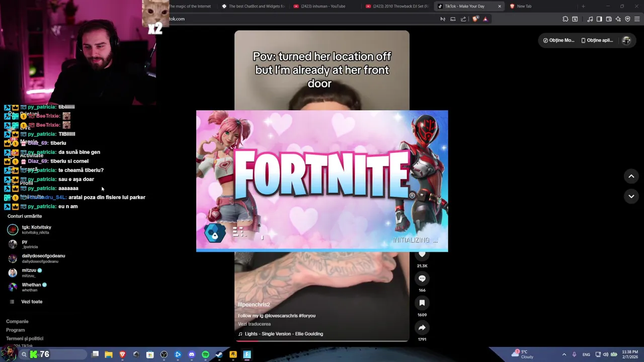Like the TikTok video with the heart icon

422,254
